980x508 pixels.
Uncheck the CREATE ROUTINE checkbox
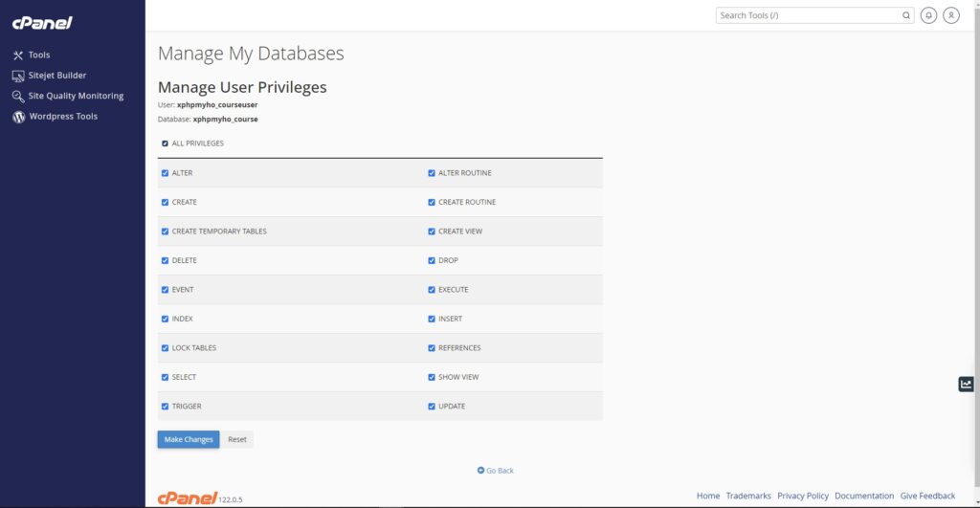[432, 203]
